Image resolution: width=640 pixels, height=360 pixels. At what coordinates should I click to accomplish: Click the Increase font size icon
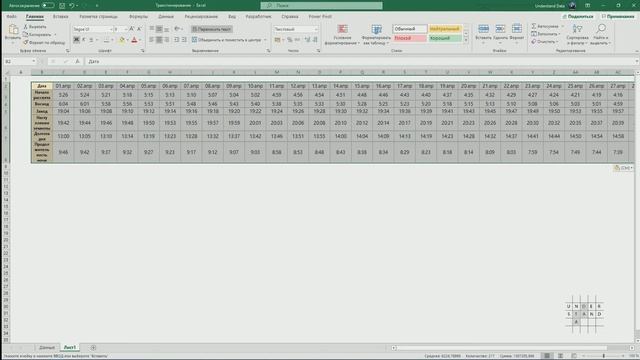pos(132,29)
